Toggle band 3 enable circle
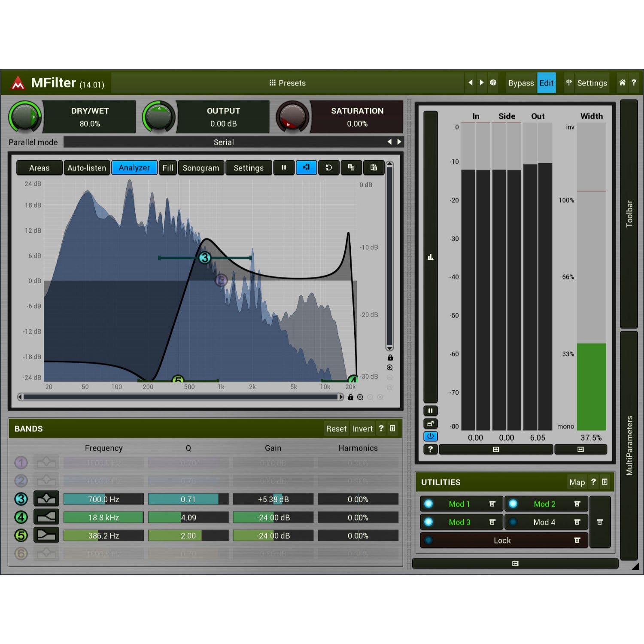Screen dimensions: 644x644 pos(21,499)
